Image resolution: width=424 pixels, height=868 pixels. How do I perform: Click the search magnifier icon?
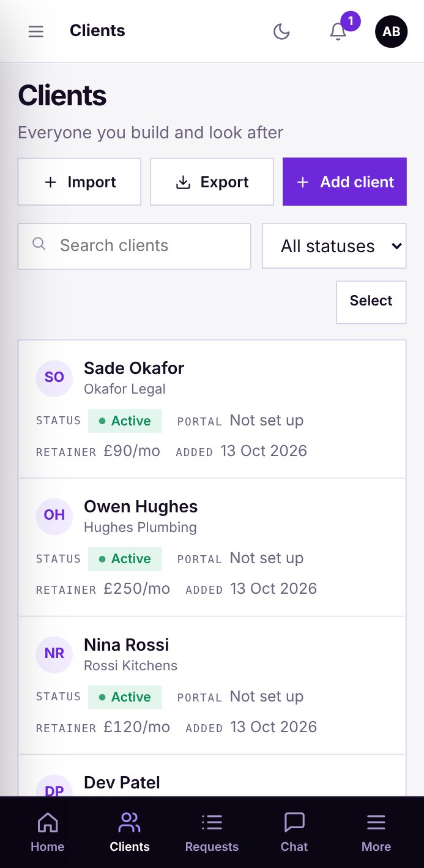pyautogui.click(x=39, y=244)
